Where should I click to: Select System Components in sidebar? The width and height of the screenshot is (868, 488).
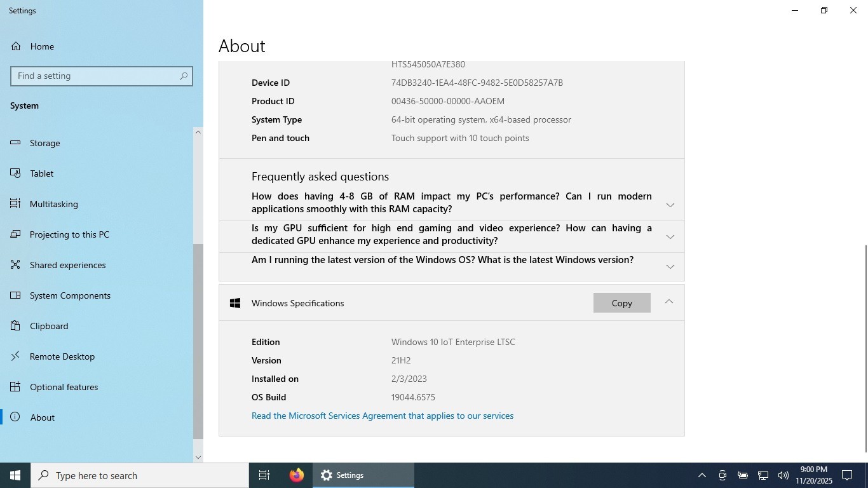coord(95,295)
